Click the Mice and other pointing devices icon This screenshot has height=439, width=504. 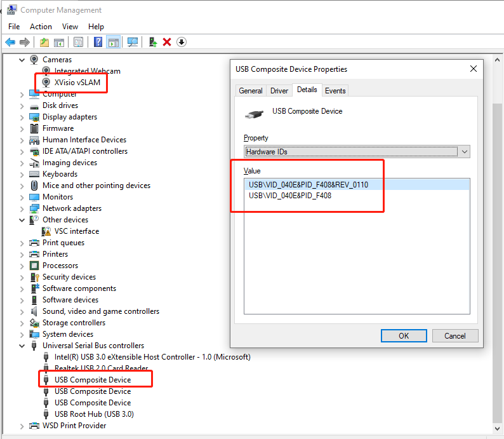34,186
